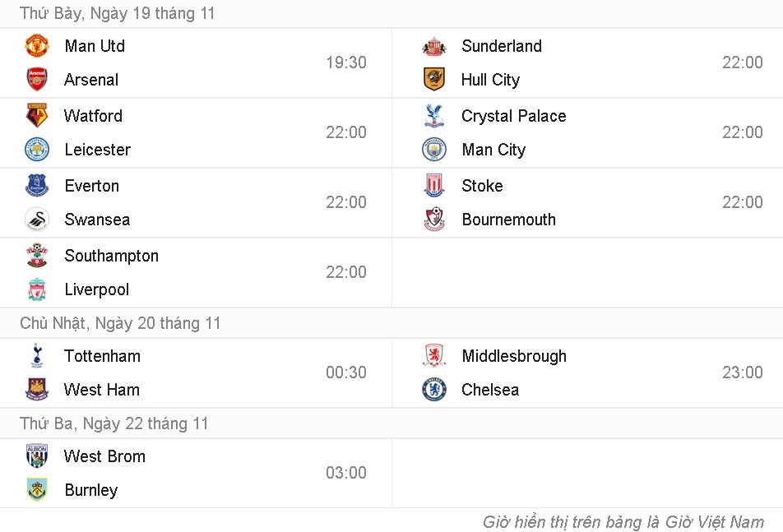The height and width of the screenshot is (532, 783).
Task: Open the Man City team link
Action: (x=493, y=150)
